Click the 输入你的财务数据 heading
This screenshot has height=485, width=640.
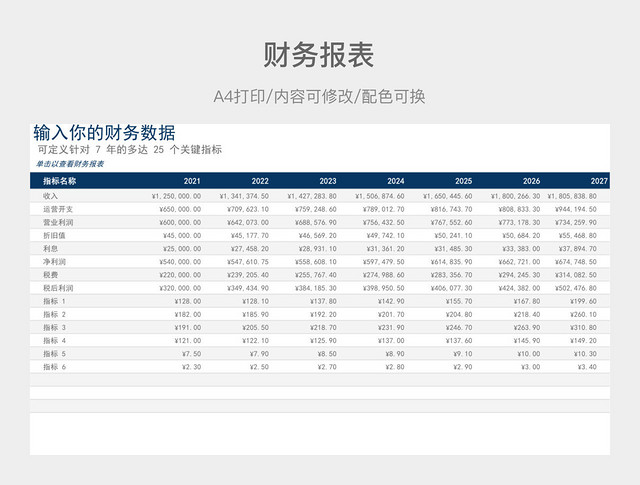point(104,133)
